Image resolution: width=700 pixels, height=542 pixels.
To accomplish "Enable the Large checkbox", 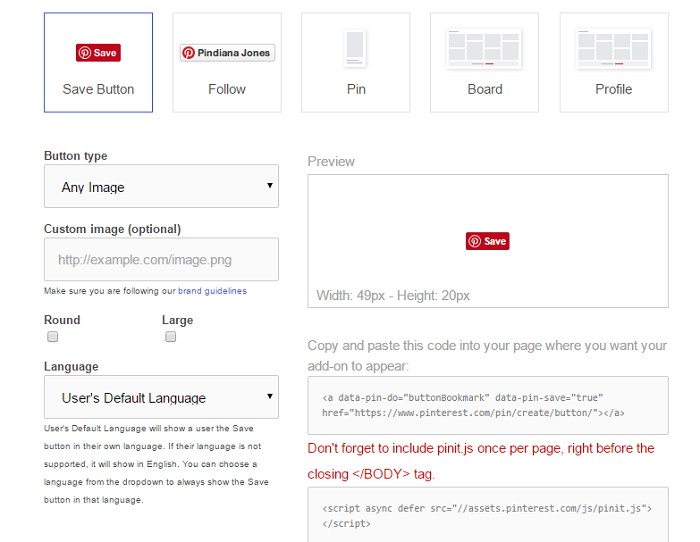I will [x=171, y=337].
